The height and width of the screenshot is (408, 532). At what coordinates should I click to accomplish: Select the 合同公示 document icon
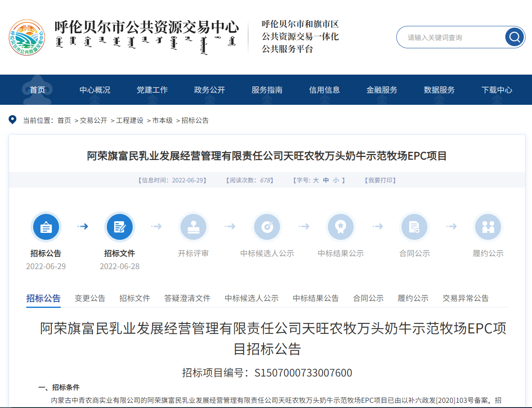coord(414,227)
